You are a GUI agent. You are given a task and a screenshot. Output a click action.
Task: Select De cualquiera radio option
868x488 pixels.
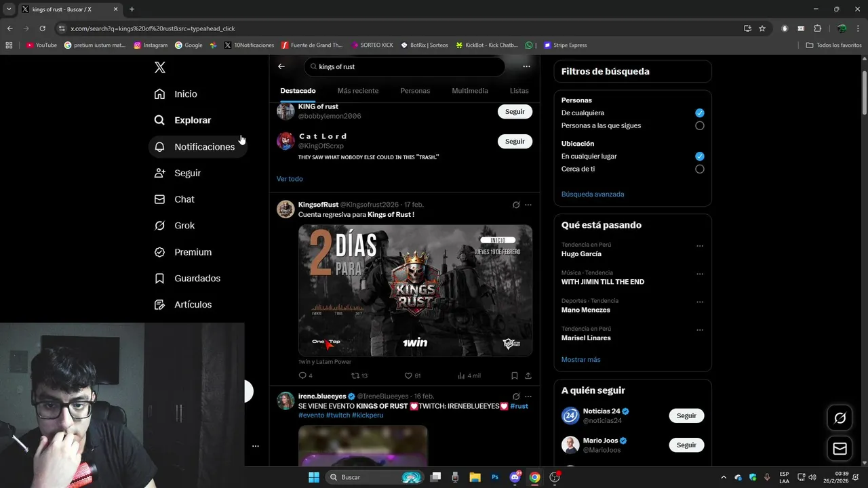pyautogui.click(x=699, y=113)
